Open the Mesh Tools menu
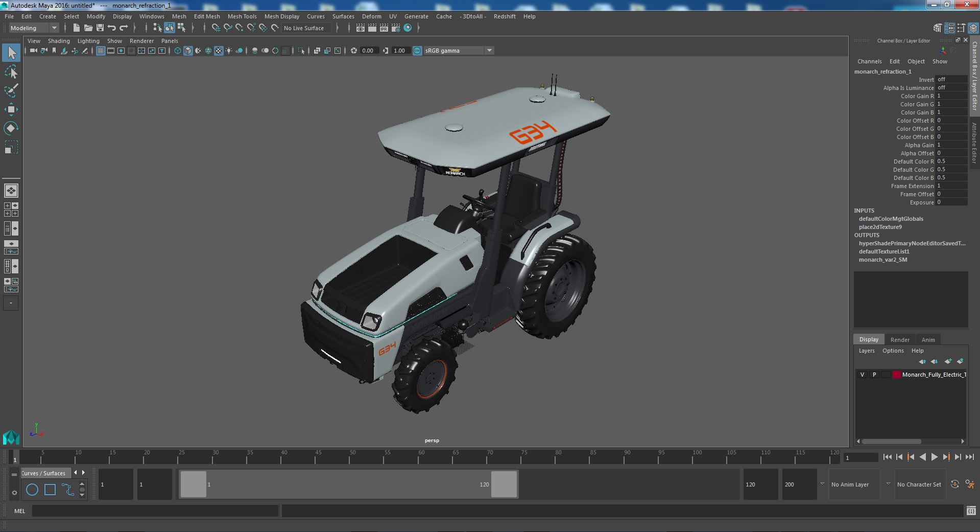The width and height of the screenshot is (980, 532). click(x=242, y=16)
